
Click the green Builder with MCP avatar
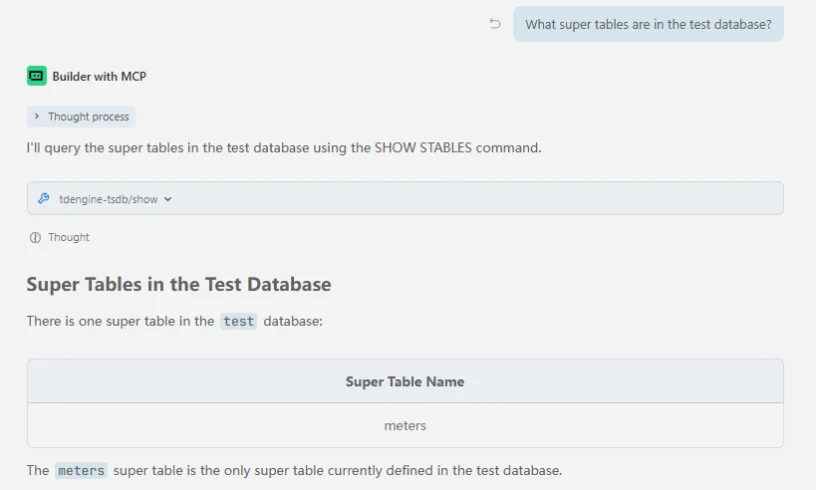(37, 76)
